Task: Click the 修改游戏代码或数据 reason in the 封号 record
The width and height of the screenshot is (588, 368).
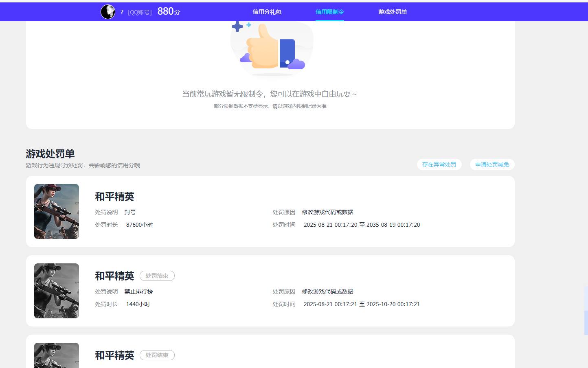Action: pos(327,212)
